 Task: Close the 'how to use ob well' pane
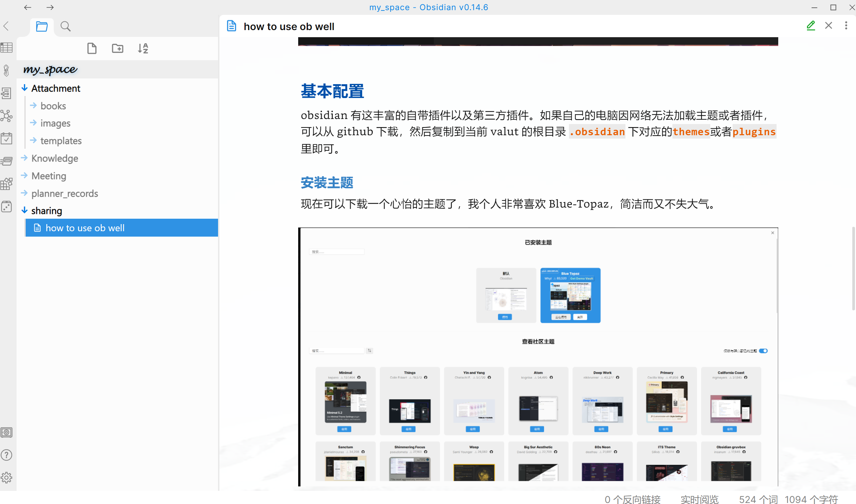pos(829,26)
